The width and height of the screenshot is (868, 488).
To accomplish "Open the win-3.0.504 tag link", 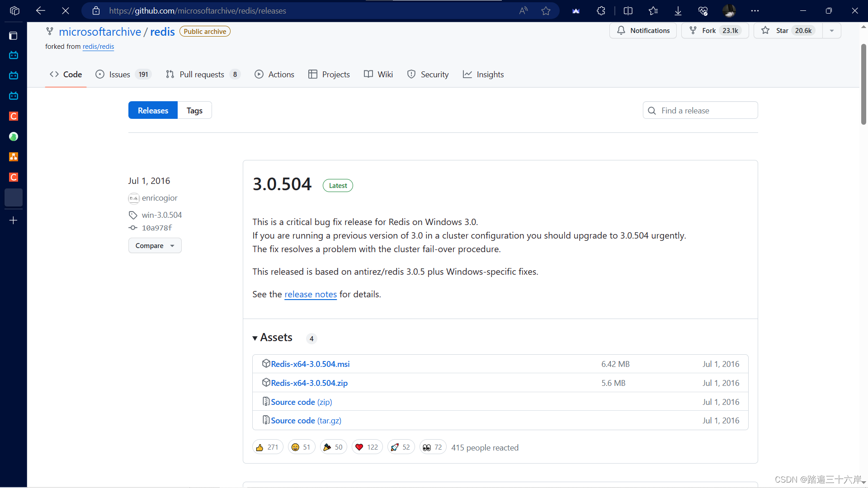I will click(161, 215).
